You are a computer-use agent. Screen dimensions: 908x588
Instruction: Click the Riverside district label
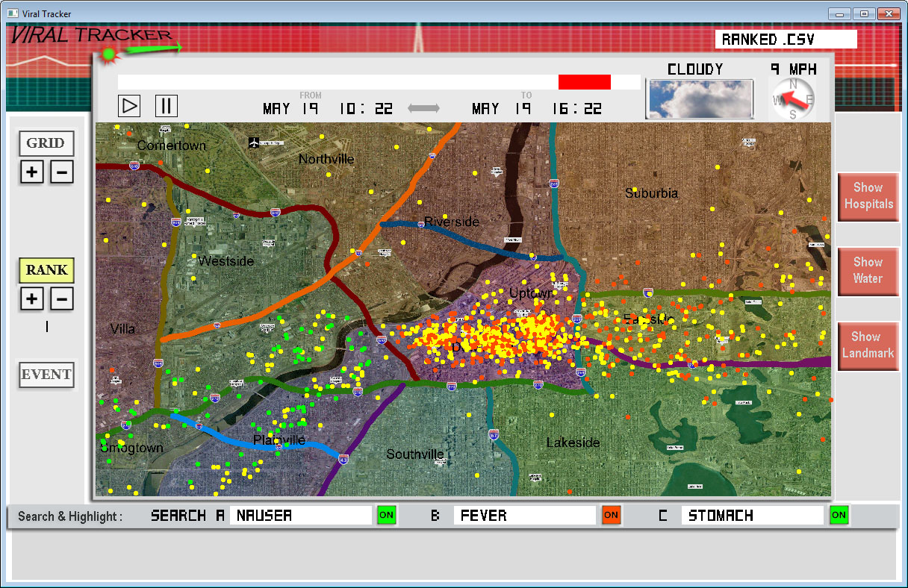click(x=452, y=222)
